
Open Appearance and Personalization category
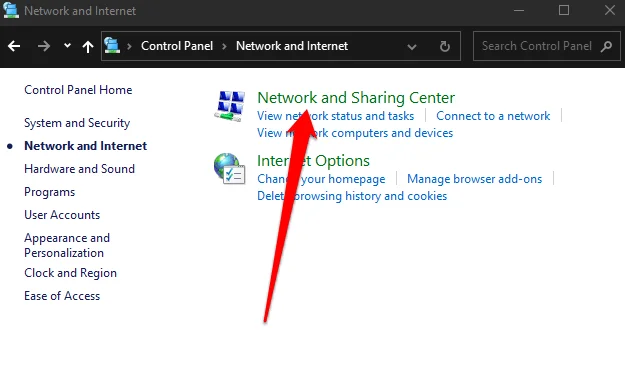point(67,245)
